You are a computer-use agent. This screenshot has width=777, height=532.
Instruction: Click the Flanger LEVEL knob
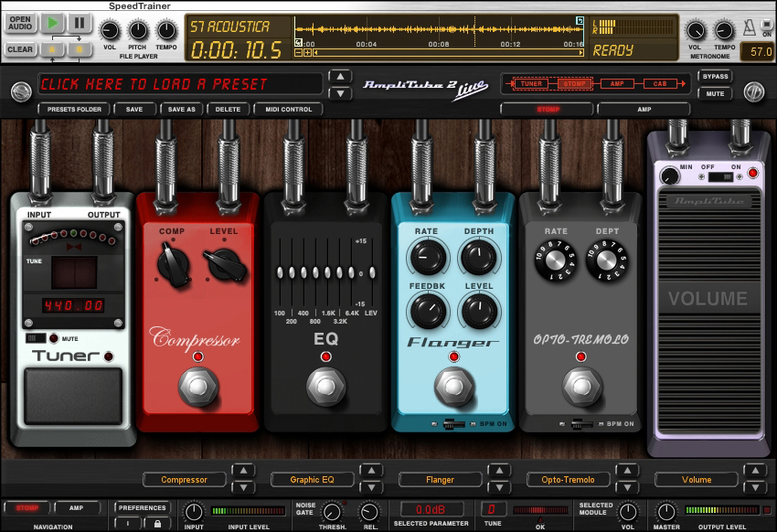tap(479, 311)
